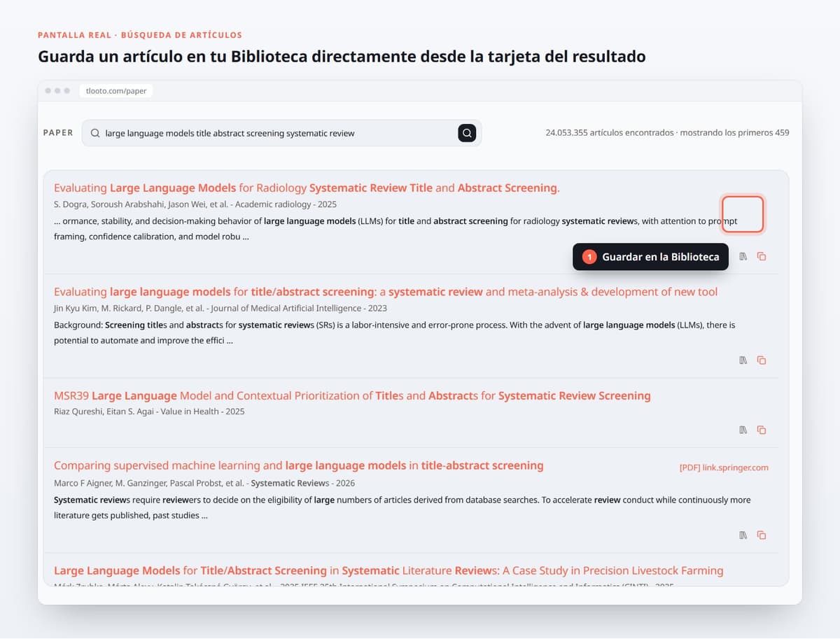The width and height of the screenshot is (840, 639).
Task: Click the heading 'Guarda un artículo en tu Biblioteca'
Action: [342, 57]
